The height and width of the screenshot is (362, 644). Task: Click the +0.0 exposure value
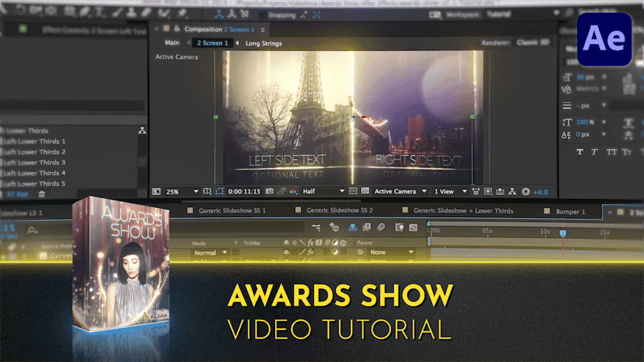(x=541, y=192)
